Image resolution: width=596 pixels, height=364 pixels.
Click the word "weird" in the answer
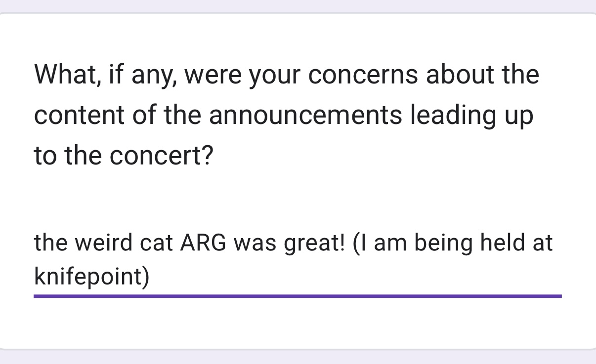click(x=102, y=243)
